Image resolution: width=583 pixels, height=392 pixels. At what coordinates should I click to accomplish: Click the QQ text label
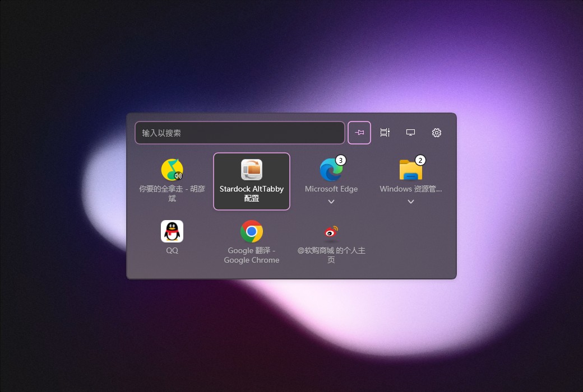pyautogui.click(x=172, y=250)
